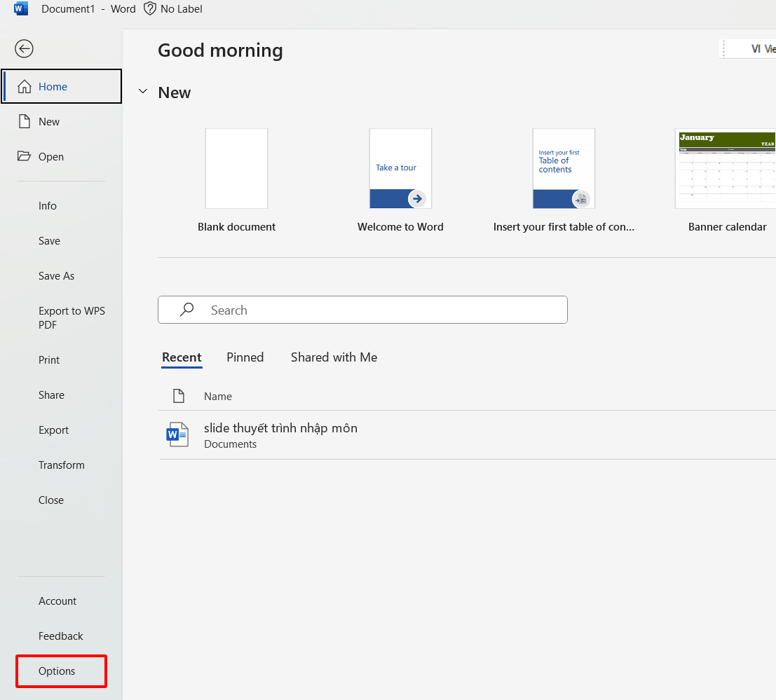Open the Account page
The image size is (776, 700).
[57, 601]
